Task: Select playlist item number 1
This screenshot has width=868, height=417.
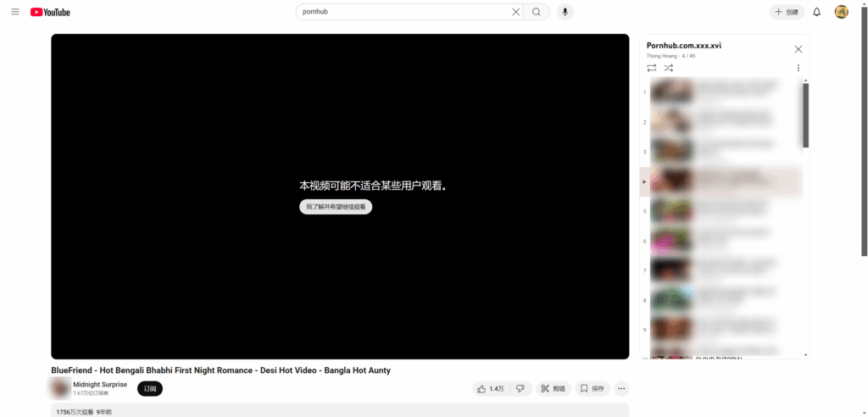Action: pos(721,92)
